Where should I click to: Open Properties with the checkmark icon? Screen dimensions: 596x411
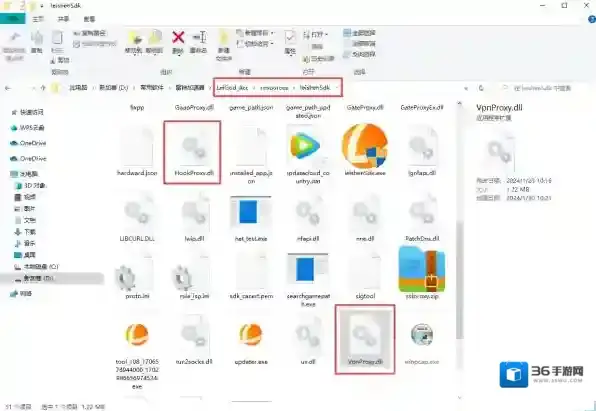click(x=290, y=38)
